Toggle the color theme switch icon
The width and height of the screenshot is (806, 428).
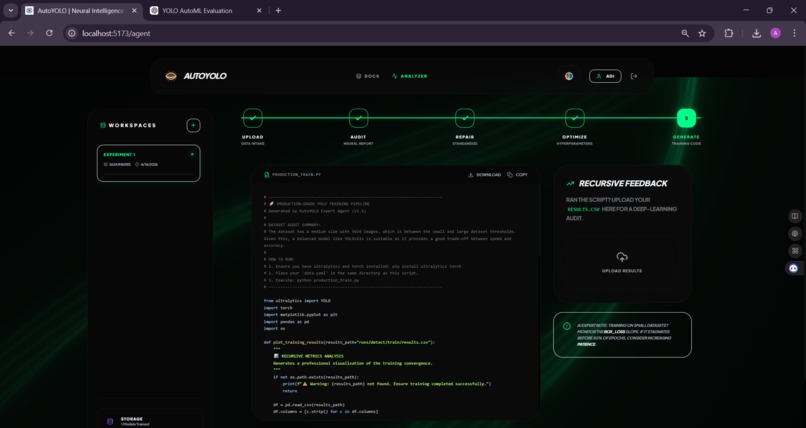point(569,76)
